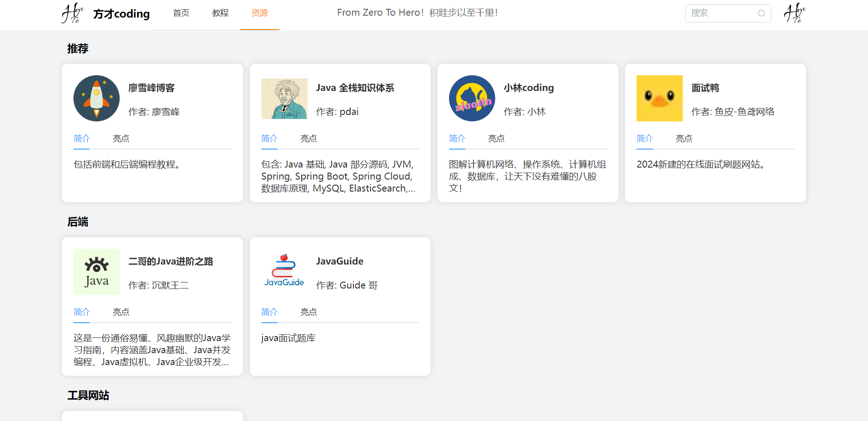Open the user avatar at top right
This screenshot has width=868, height=421.
pyautogui.click(x=795, y=13)
